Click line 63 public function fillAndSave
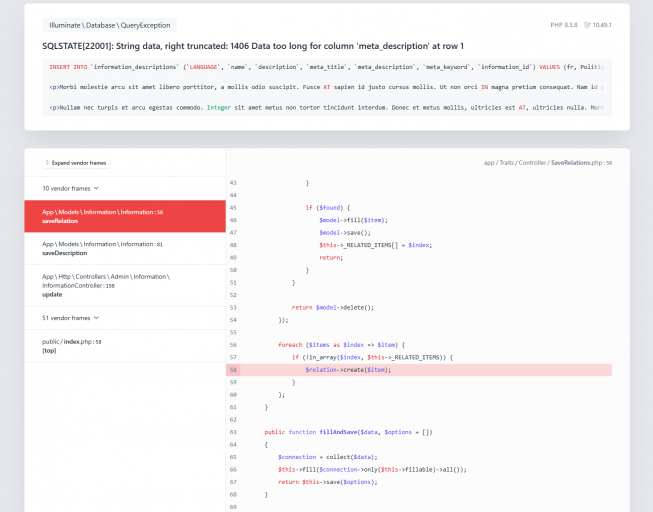 [x=349, y=432]
